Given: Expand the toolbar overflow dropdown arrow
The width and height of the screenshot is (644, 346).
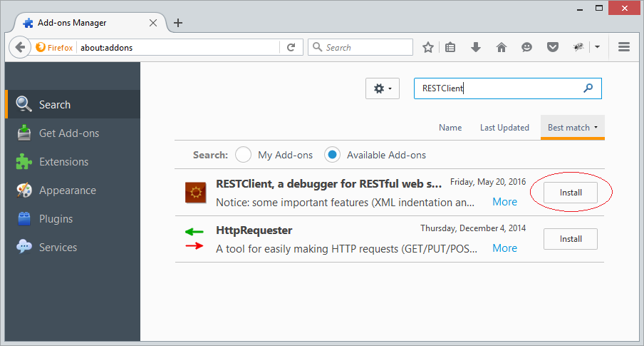Looking at the screenshot, I should 597,47.
